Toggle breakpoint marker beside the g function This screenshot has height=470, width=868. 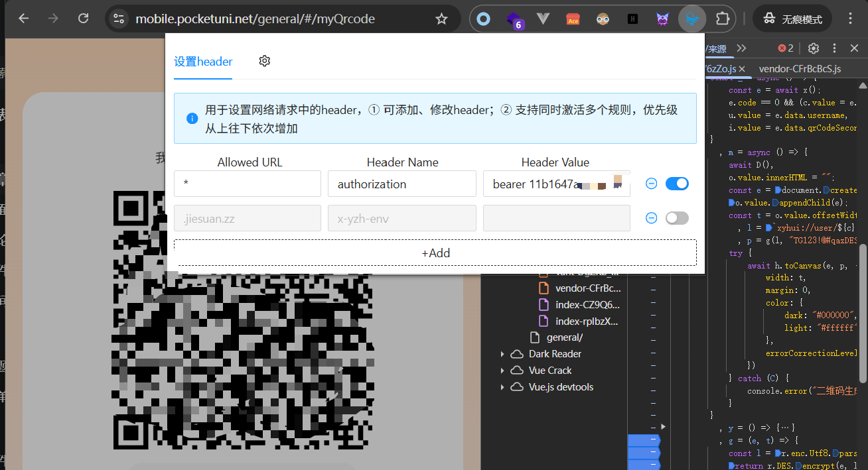coord(644,440)
